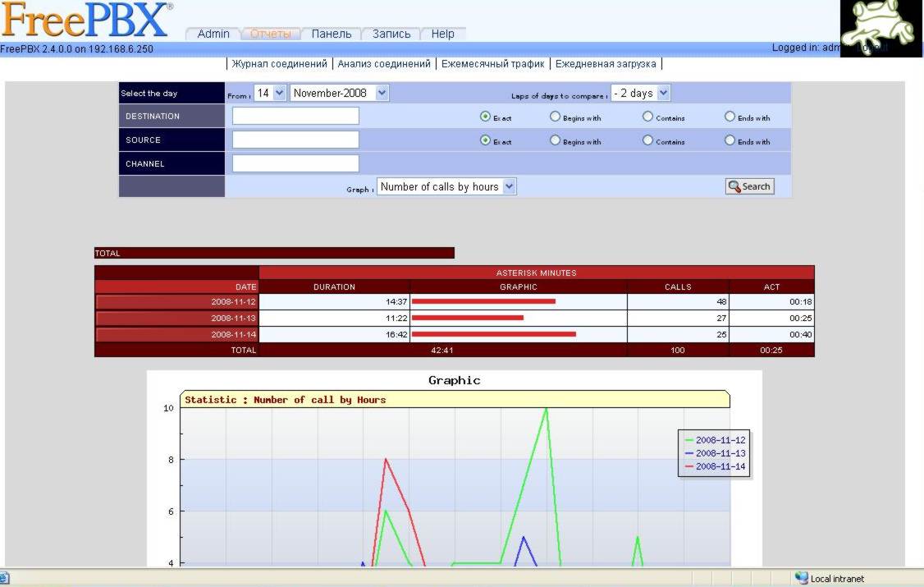Select Begins with for Destination
This screenshot has width=924, height=587.
(555, 116)
